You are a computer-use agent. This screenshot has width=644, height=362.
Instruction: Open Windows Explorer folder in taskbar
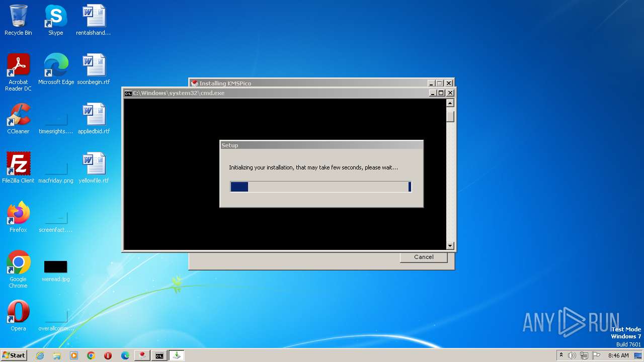[57, 355]
